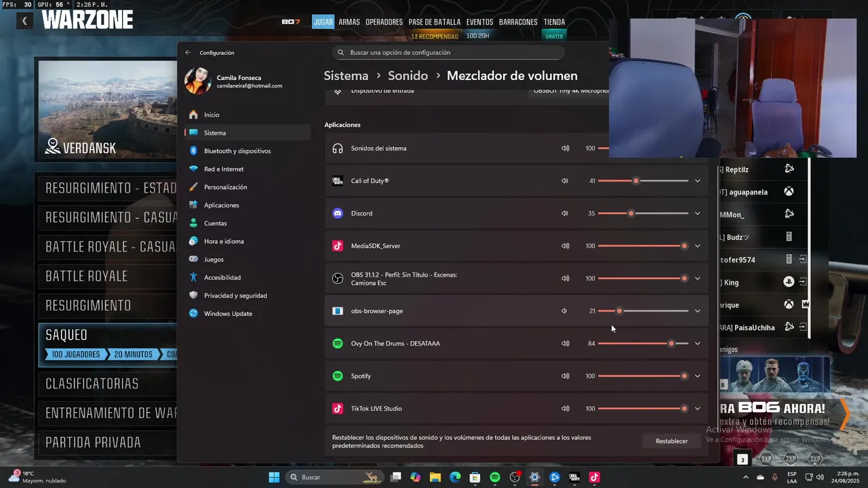Screen dimensions: 868x488
Task: Click the Camila Fonseca profile picture
Action: (x=197, y=81)
